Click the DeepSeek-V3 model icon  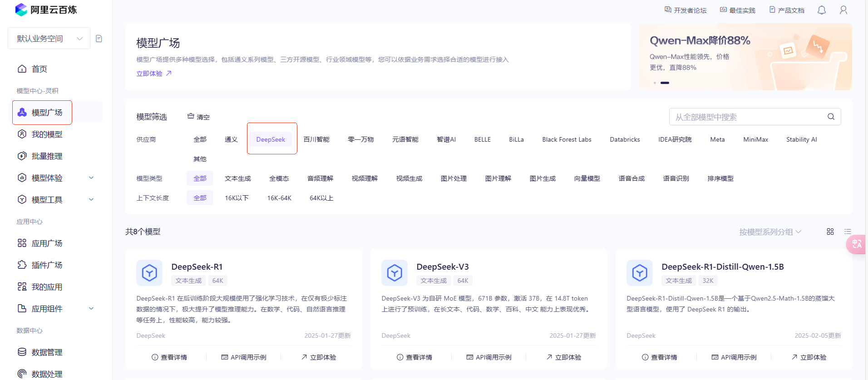395,273
